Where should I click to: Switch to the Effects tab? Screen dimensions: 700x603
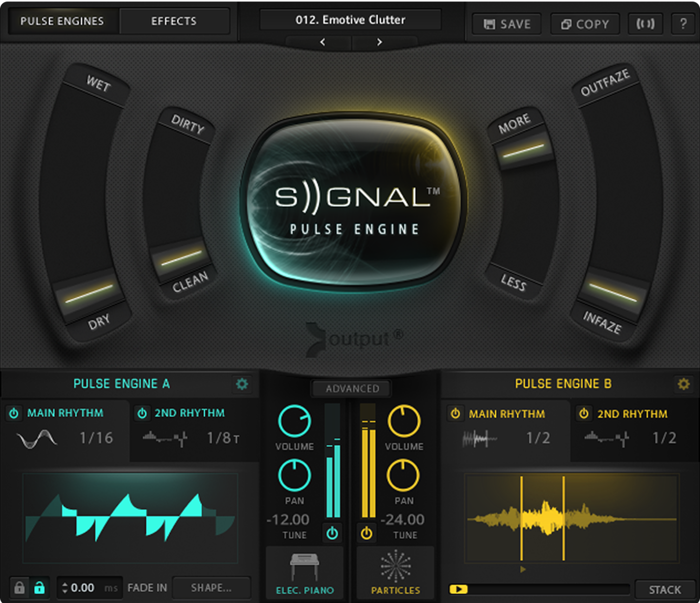174,21
